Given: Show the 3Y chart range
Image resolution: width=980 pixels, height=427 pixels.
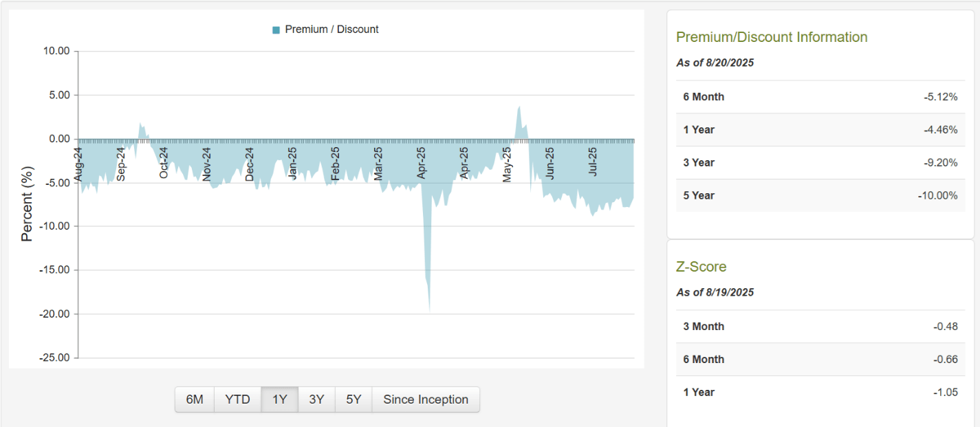Looking at the screenshot, I should tap(316, 399).
